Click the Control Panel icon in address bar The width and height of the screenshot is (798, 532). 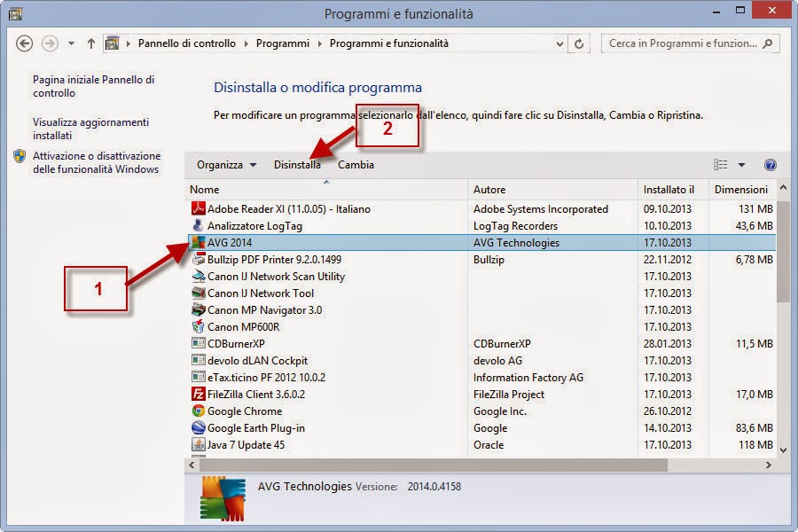point(112,43)
